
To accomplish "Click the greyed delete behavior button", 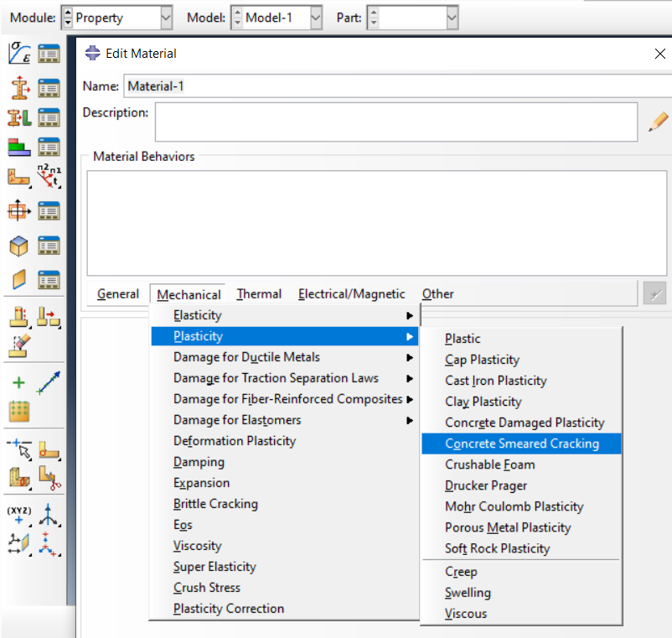I will click(654, 293).
